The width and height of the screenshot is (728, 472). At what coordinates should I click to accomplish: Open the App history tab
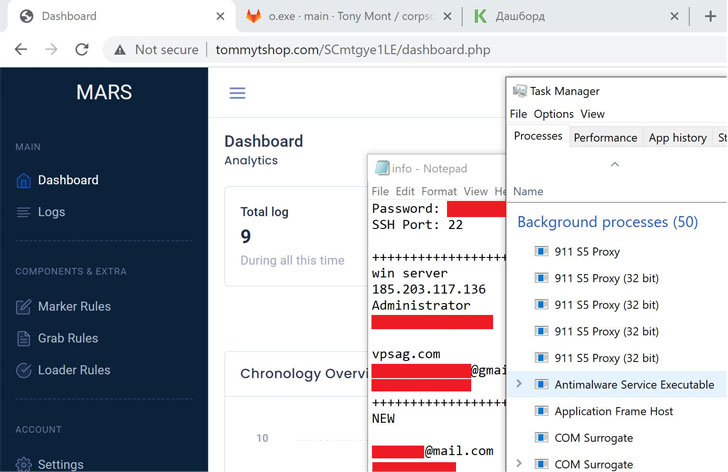(x=677, y=138)
